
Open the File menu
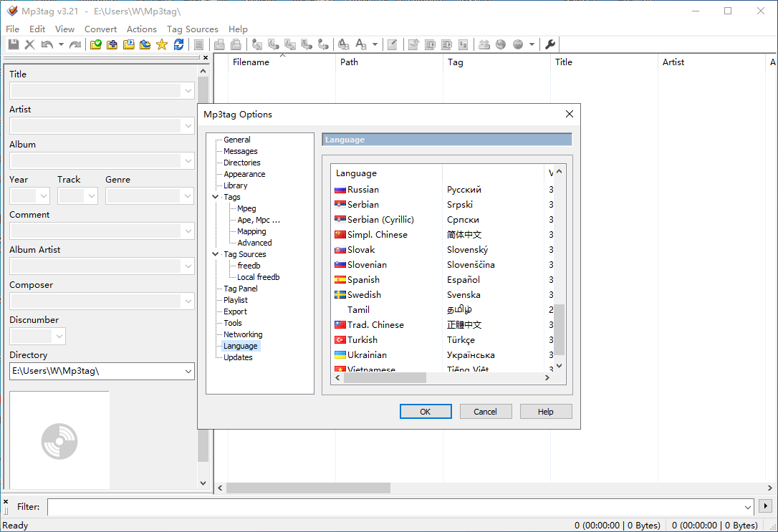[x=12, y=29]
